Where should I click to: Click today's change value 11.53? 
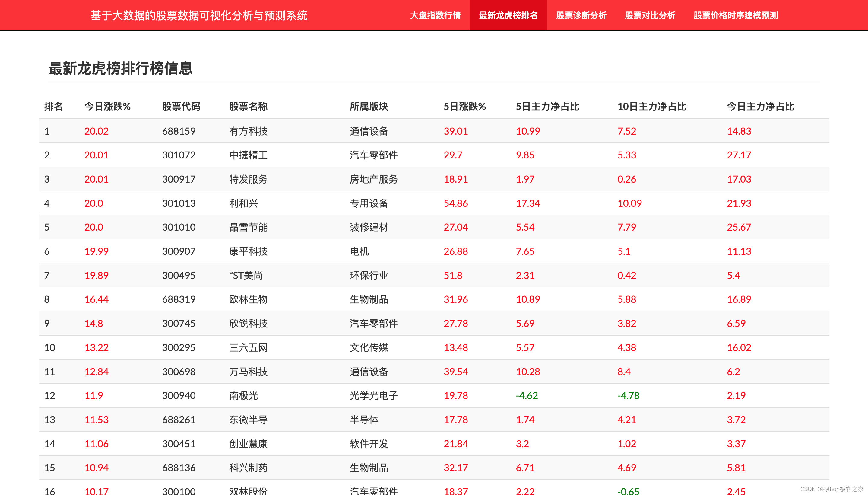pyautogui.click(x=97, y=420)
